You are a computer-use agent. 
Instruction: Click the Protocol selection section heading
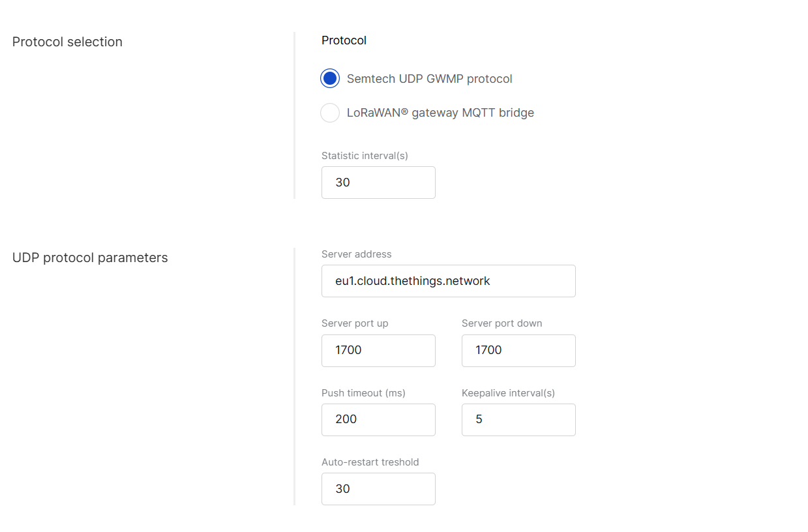[67, 41]
